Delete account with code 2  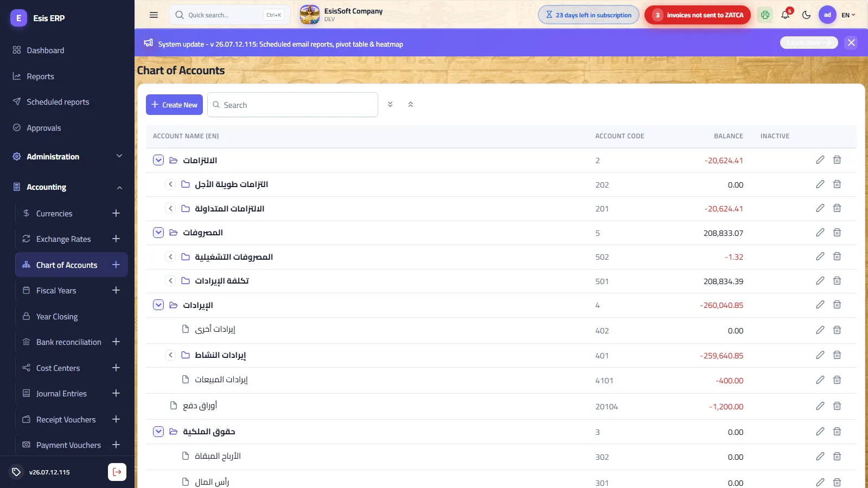point(837,160)
